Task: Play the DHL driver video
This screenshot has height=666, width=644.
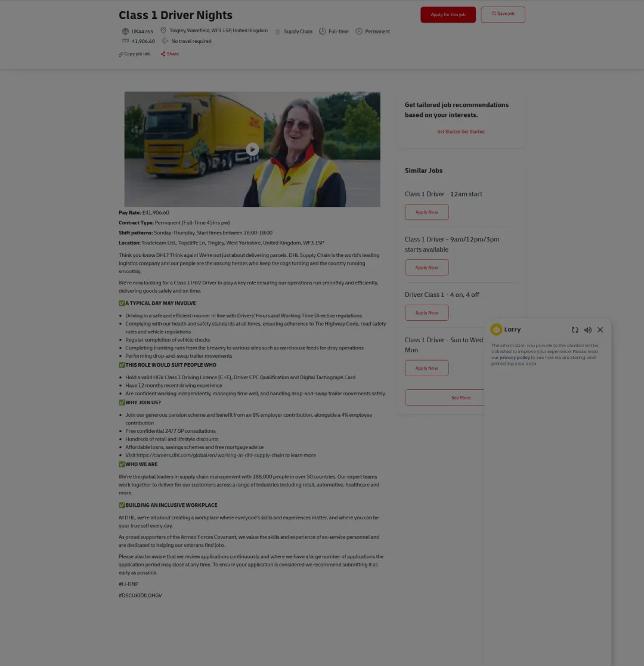Action: (252, 149)
